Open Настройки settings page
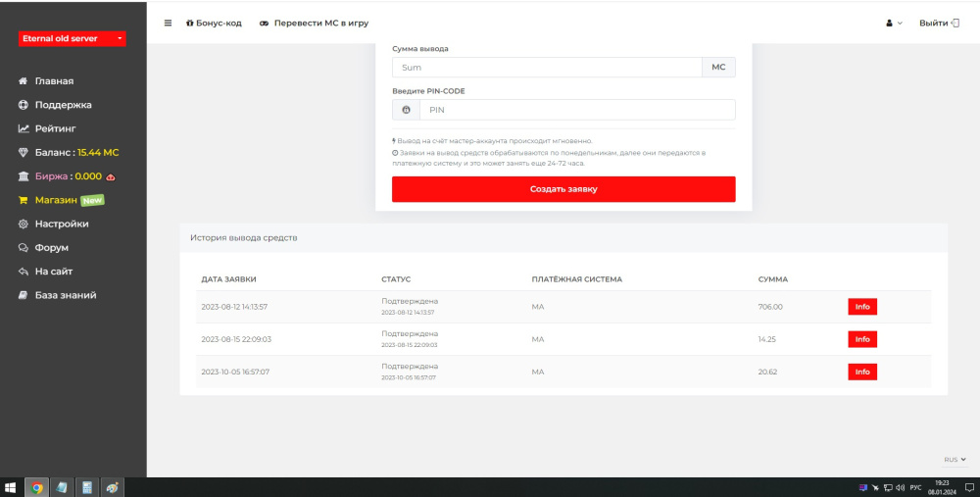980x497 pixels. pyautogui.click(x=62, y=224)
